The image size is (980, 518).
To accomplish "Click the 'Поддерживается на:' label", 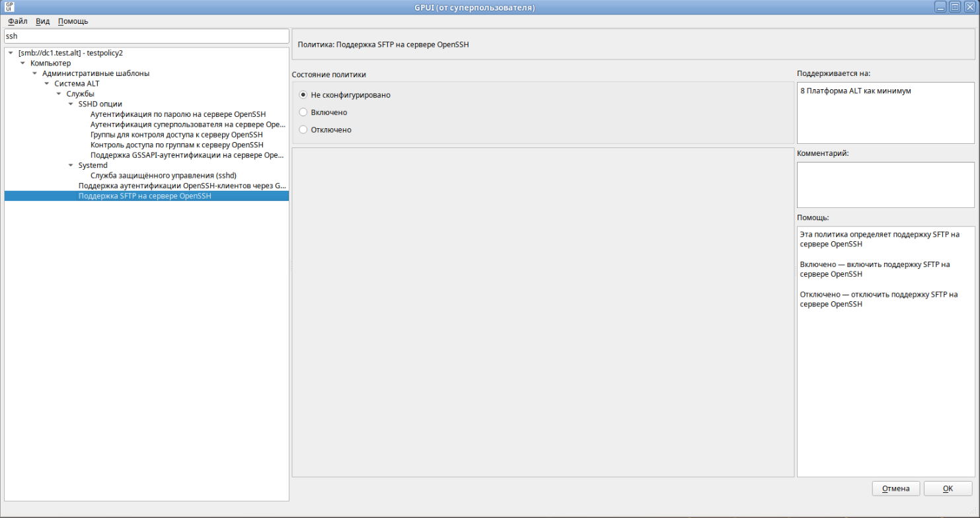I will coord(833,73).
